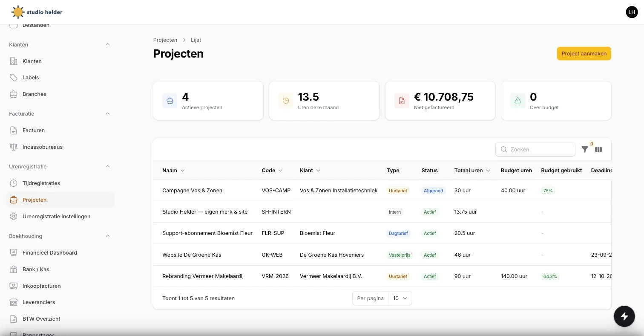Open the column toggle icon

598,149
